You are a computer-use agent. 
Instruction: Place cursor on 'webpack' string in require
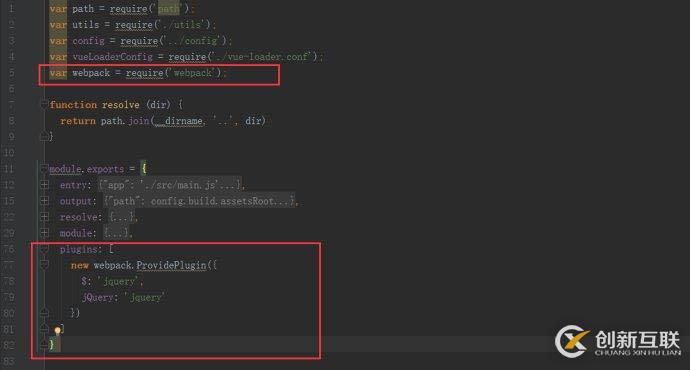click(x=193, y=73)
